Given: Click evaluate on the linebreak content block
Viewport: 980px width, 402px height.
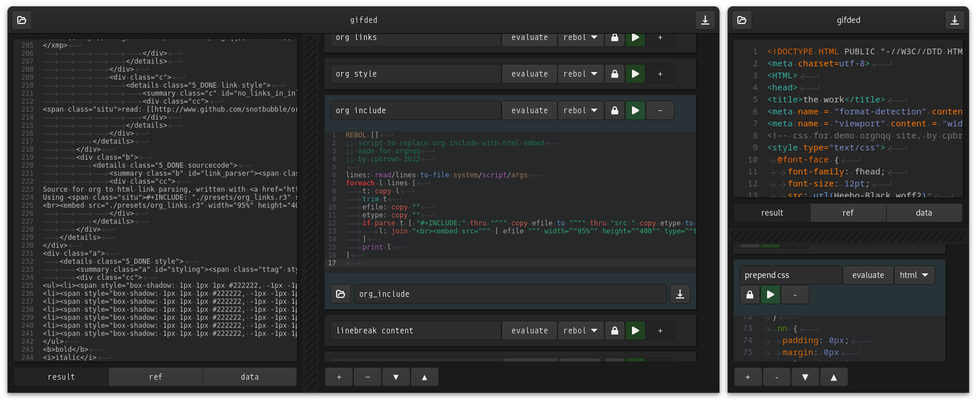Looking at the screenshot, I should [x=529, y=331].
